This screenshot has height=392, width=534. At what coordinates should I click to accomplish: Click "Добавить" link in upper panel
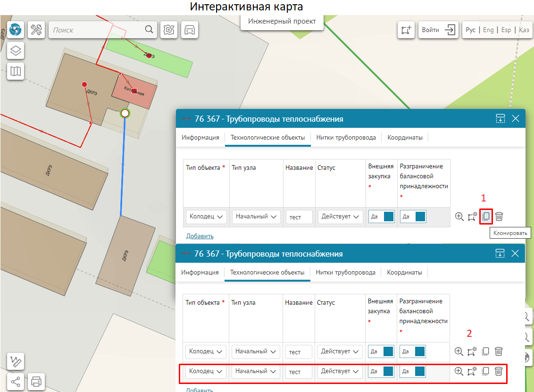tap(200, 236)
